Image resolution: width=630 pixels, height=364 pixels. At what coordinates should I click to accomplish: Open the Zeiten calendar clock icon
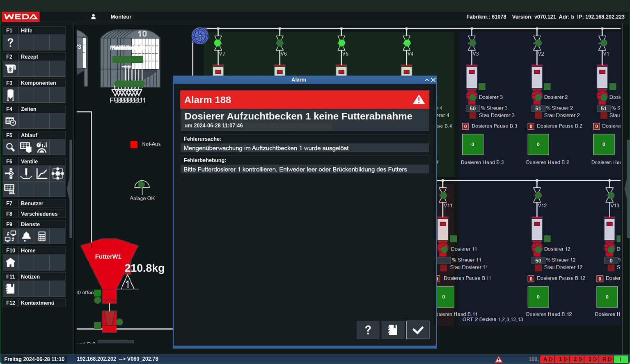pos(10,121)
